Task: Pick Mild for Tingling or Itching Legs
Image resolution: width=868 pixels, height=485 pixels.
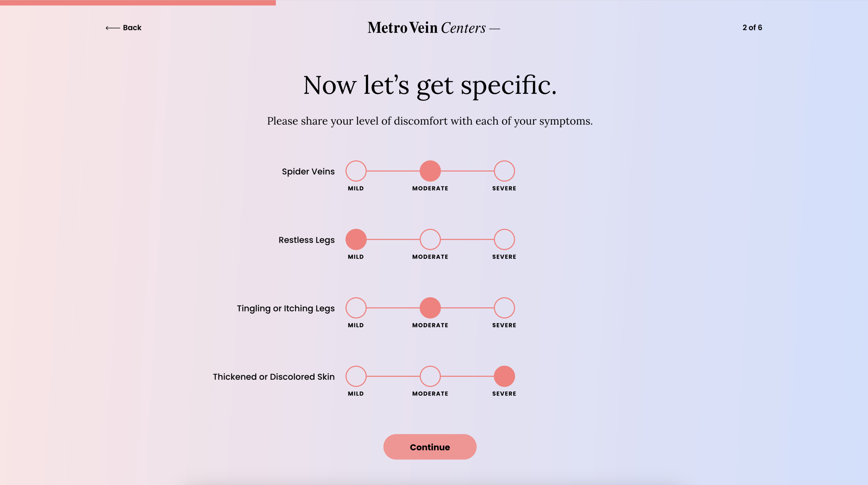Action: (356, 308)
